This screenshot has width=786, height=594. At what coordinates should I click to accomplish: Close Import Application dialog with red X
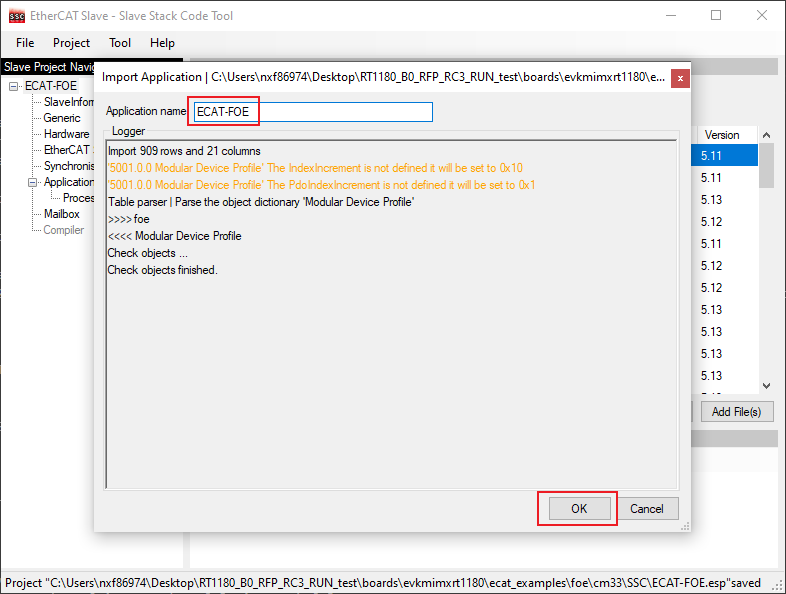(680, 77)
